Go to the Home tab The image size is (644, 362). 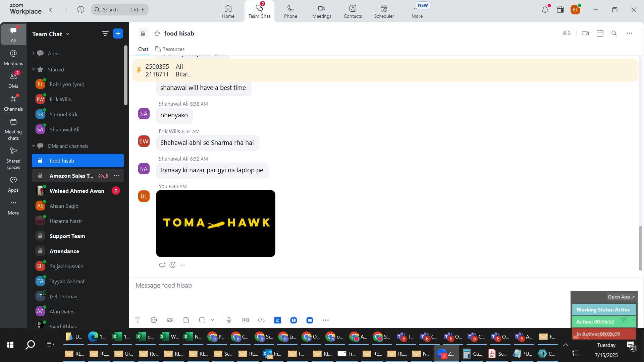click(228, 11)
